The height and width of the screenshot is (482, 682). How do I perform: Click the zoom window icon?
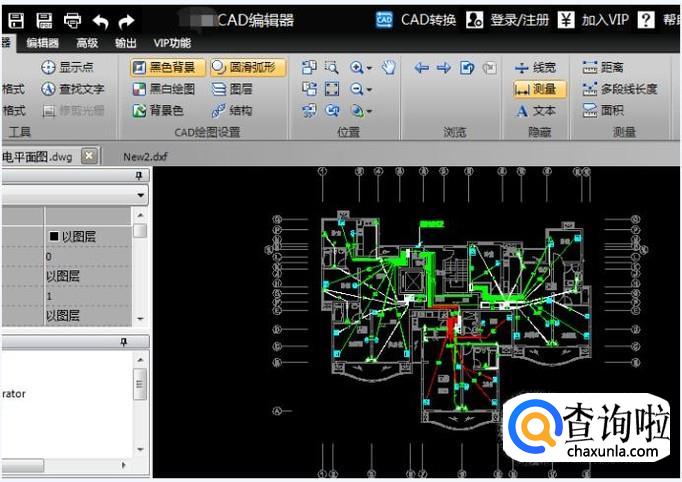[332, 67]
